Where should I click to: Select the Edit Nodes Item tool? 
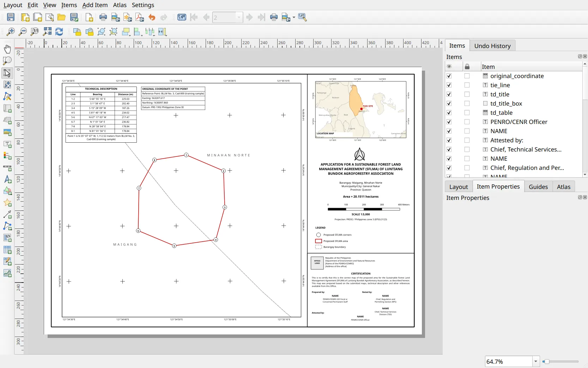[x=7, y=96]
